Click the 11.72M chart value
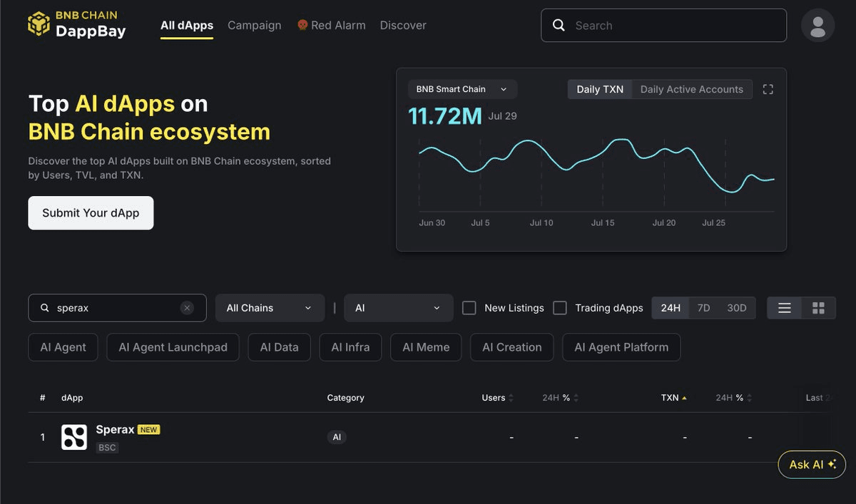The height and width of the screenshot is (504, 856). (445, 116)
